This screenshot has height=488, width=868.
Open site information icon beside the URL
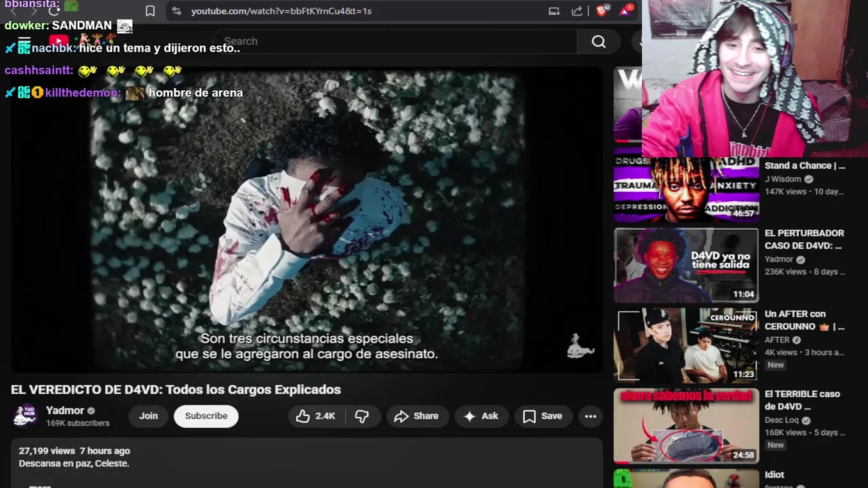pos(176,11)
